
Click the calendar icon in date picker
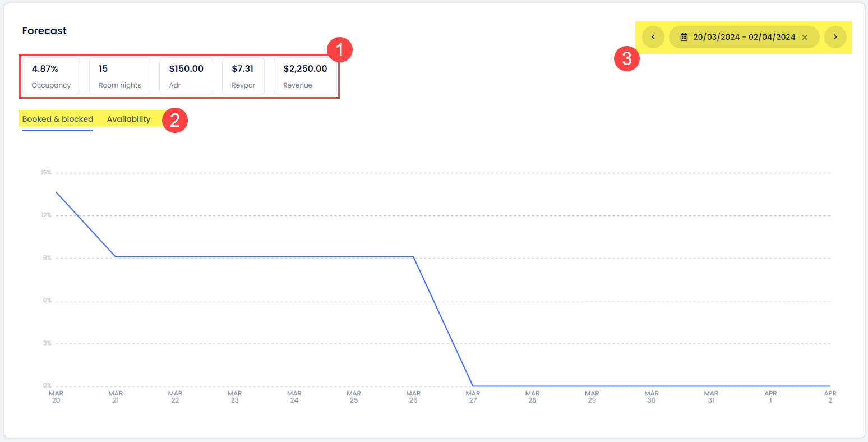tap(684, 37)
